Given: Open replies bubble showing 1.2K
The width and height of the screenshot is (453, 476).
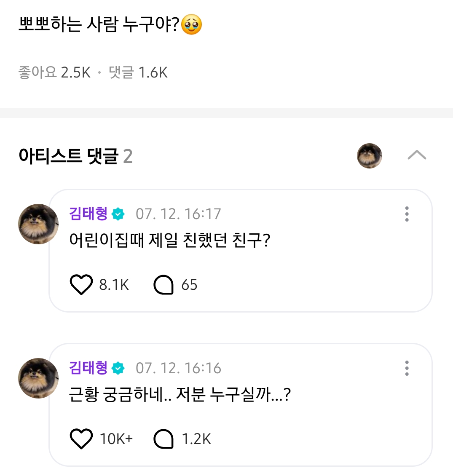Looking at the screenshot, I should [x=164, y=439].
